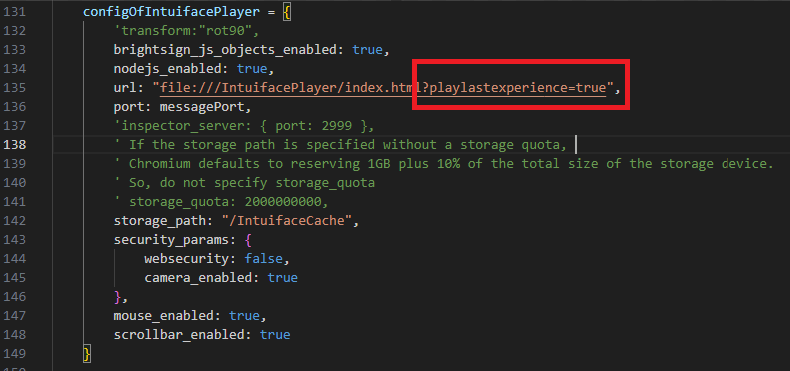790x371 pixels.
Task: Click comment about Chromium defaults reserving 1GB
Action: click(444, 164)
